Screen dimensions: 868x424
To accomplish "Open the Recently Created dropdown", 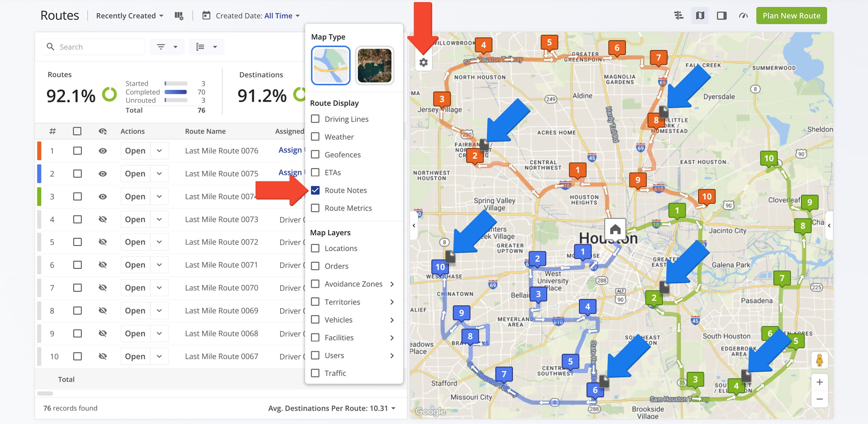I will (x=129, y=16).
